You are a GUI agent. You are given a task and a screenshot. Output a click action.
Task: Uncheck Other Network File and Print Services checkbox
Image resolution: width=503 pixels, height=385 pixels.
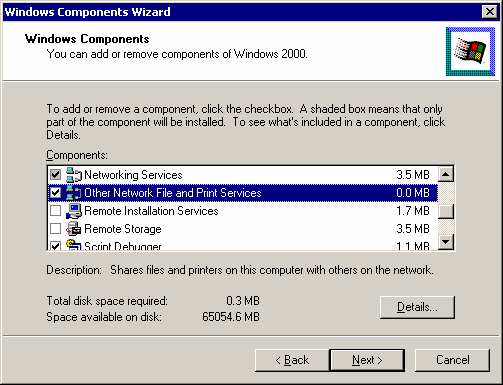pos(55,193)
